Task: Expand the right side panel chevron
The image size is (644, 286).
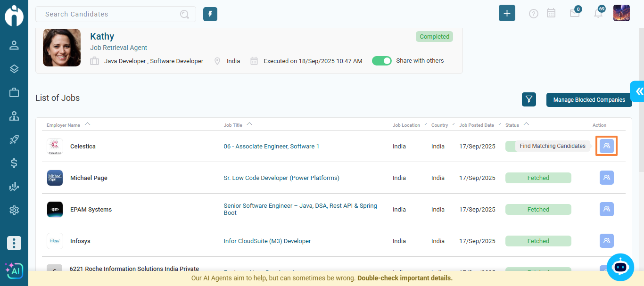Action: point(638,91)
